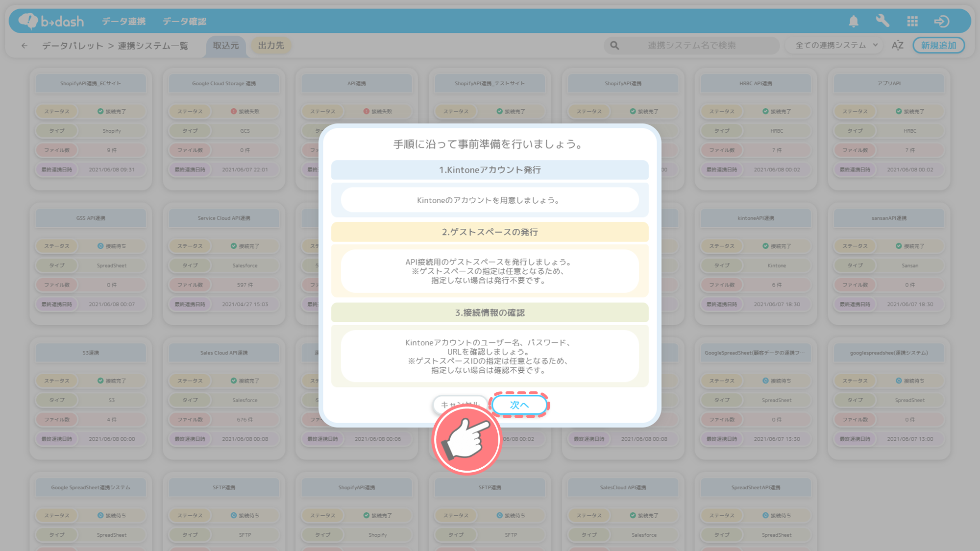The width and height of the screenshot is (980, 551).
Task: Click 接続完了 status on アプリAPI card
Action: pyautogui.click(x=910, y=111)
